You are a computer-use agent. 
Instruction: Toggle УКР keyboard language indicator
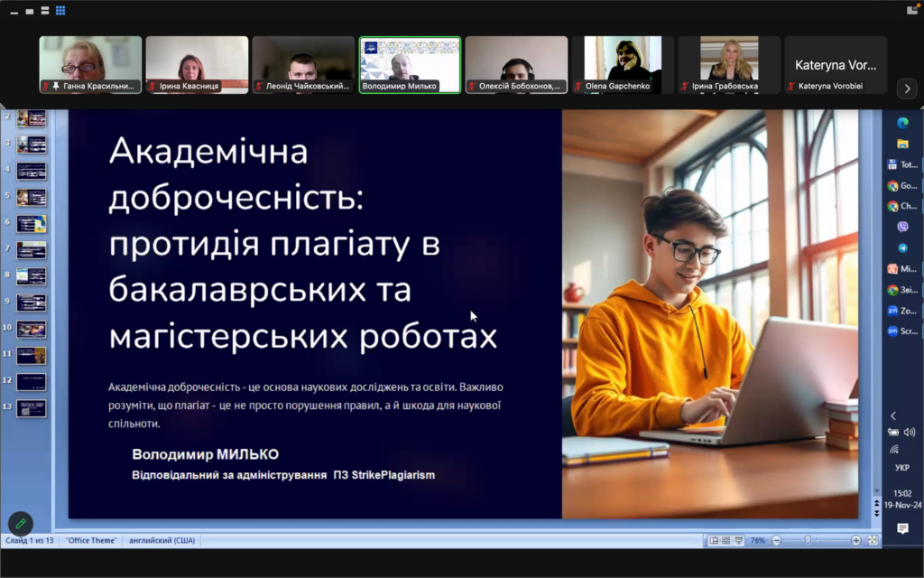(x=902, y=468)
